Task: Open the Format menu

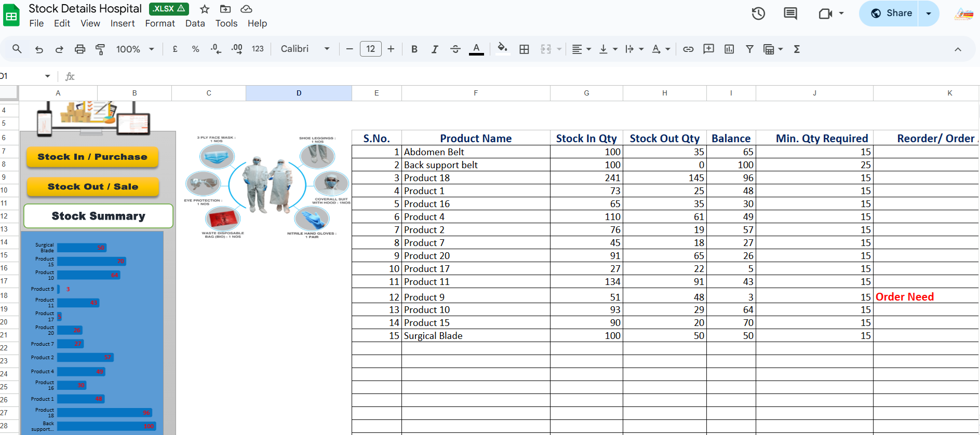Action: point(160,23)
